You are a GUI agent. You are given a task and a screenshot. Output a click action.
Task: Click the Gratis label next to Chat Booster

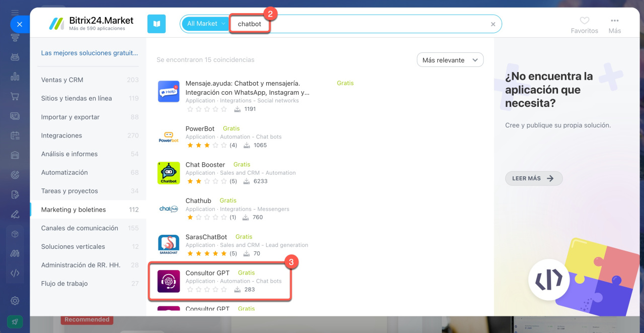click(242, 165)
